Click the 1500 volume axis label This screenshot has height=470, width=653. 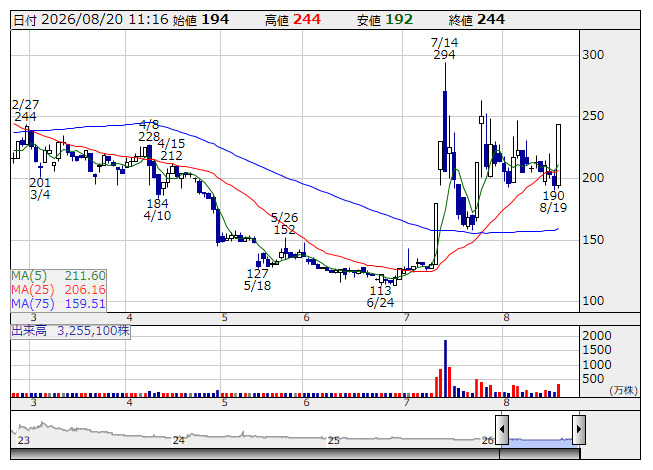pos(597,350)
